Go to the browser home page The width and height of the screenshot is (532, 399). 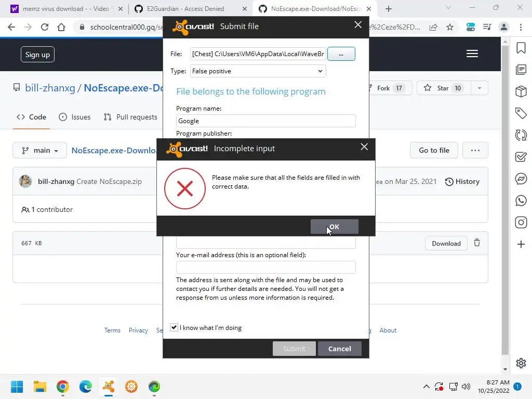pyautogui.click(x=61, y=27)
